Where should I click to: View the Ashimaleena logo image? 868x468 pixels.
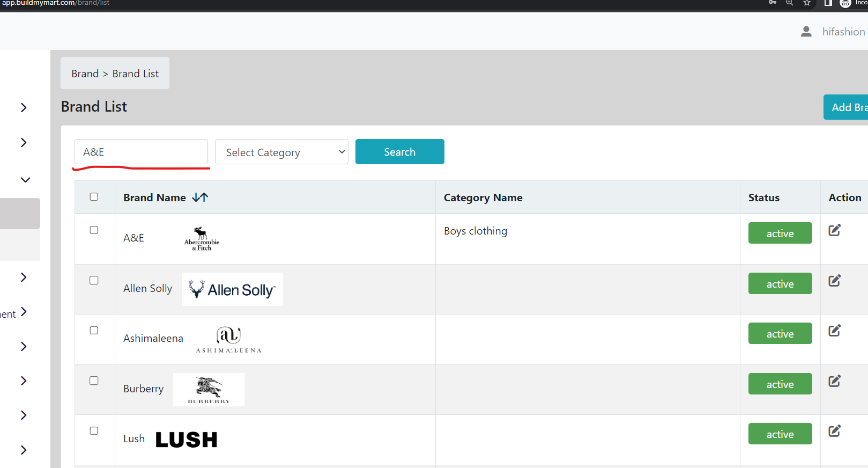[229, 339]
